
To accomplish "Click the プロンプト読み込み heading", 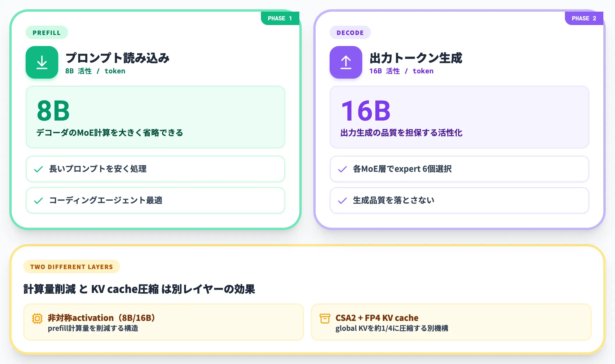I will pyautogui.click(x=118, y=58).
